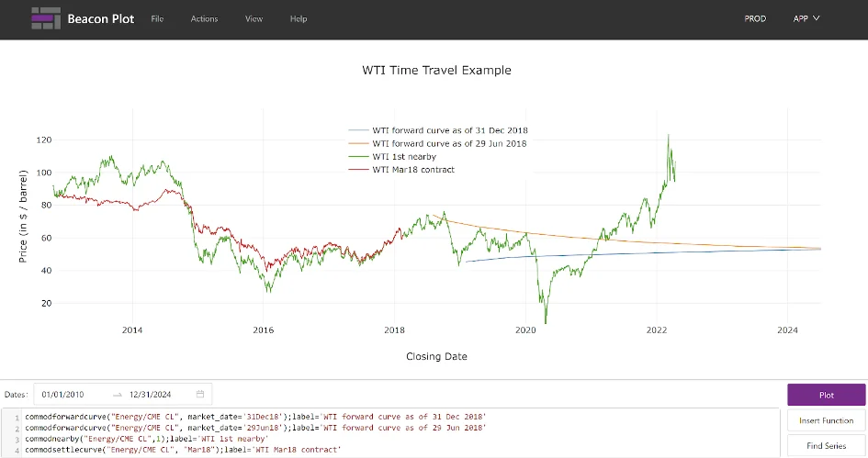Click the PROD environment label

pos(755,18)
